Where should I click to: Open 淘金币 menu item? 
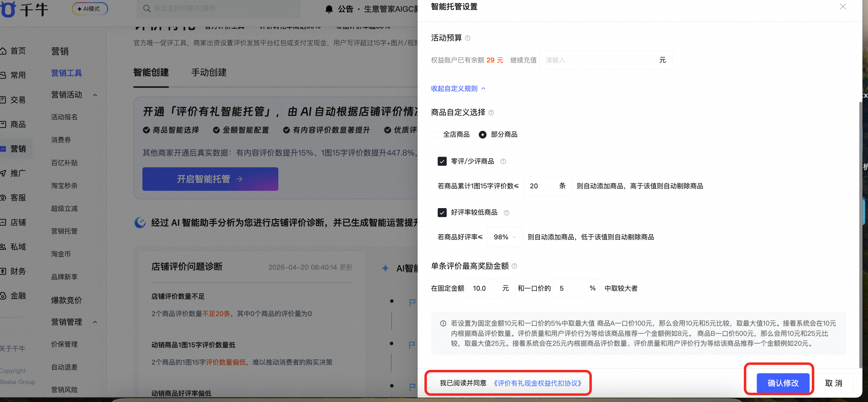pos(61,254)
